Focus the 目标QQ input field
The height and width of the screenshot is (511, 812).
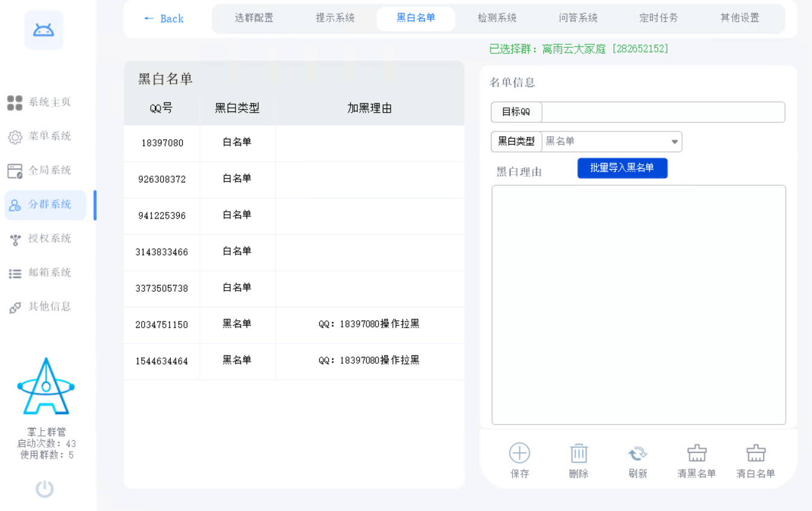(663, 112)
